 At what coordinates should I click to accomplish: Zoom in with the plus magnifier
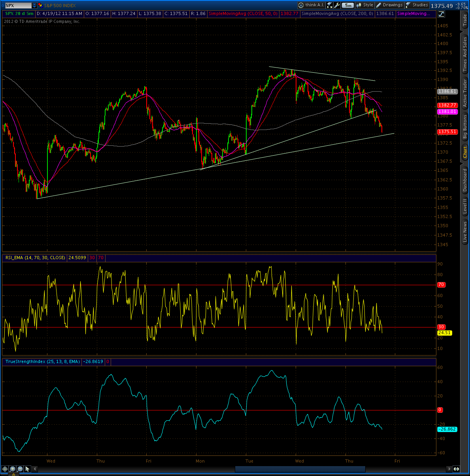tap(13, 469)
